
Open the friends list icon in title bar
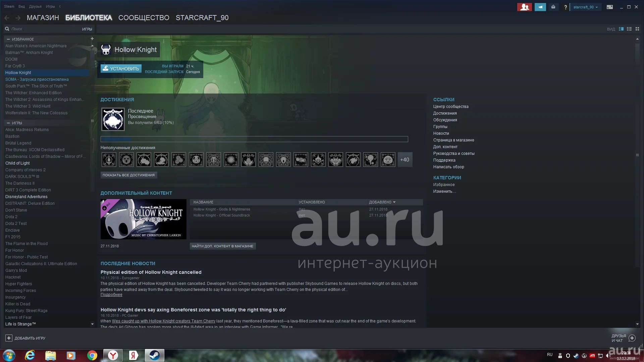[525, 7]
